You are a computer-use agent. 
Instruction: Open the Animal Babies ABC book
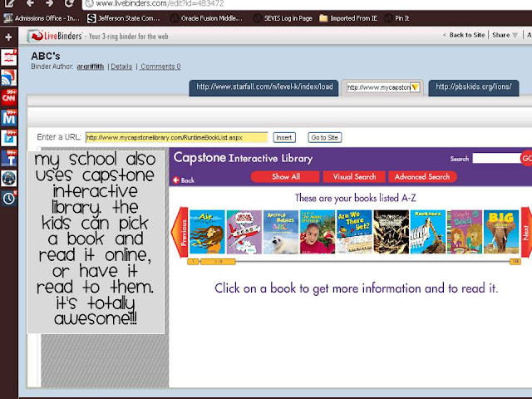[x=281, y=232]
